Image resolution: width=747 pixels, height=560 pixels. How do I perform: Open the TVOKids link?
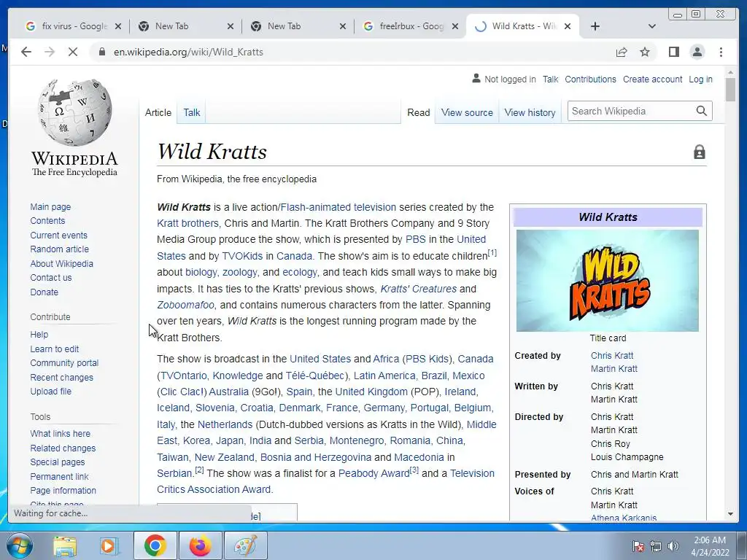(242, 256)
